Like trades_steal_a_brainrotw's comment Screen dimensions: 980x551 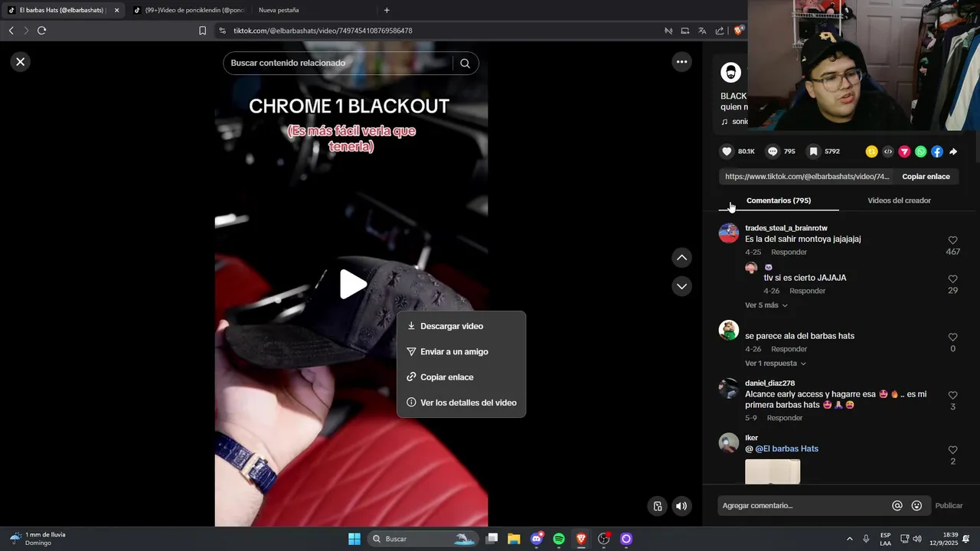click(x=953, y=240)
